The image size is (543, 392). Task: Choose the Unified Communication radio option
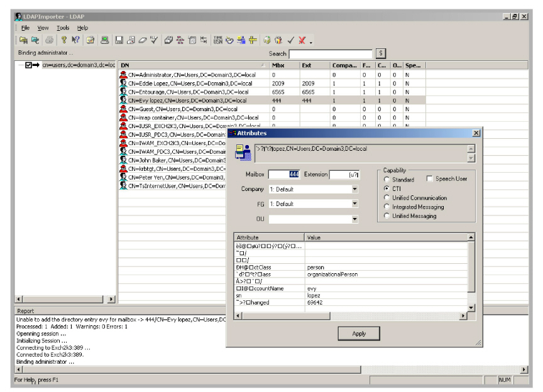pos(387,197)
